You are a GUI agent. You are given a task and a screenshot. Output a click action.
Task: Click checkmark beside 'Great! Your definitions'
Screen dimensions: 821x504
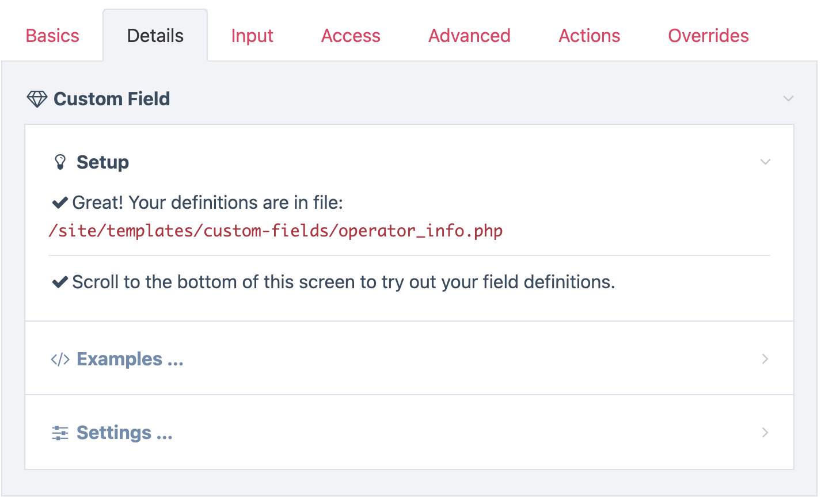[x=60, y=203]
